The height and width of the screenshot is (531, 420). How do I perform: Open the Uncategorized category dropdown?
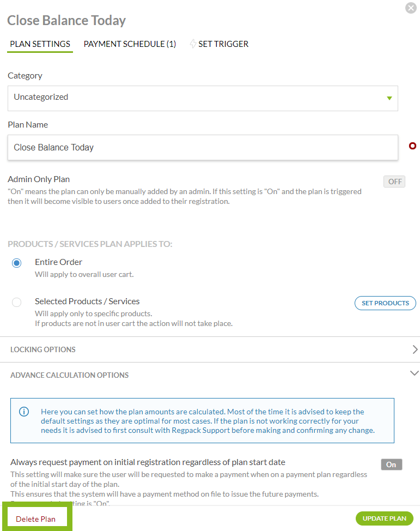pos(202,98)
